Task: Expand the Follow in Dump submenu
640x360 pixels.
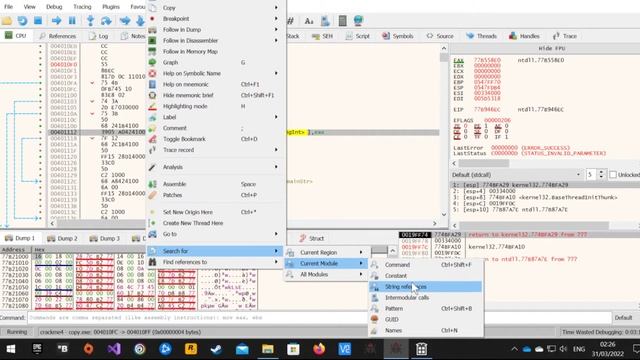Action: 216,29
